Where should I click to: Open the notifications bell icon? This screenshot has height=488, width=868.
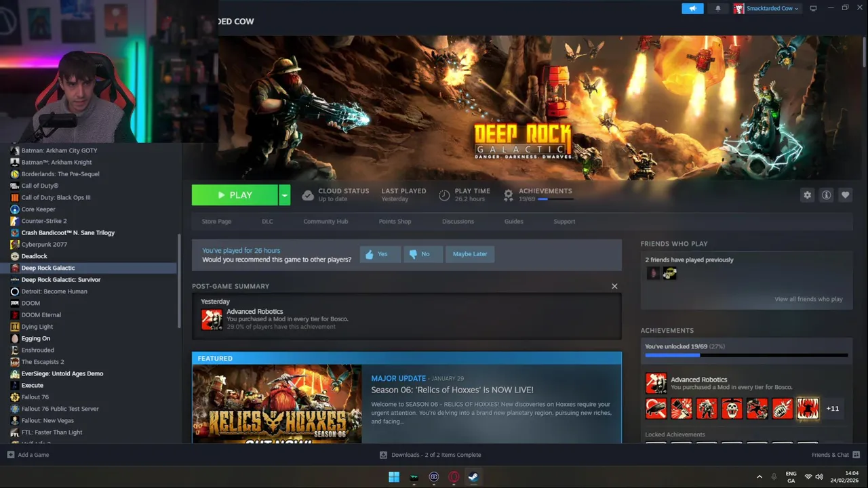718,8
